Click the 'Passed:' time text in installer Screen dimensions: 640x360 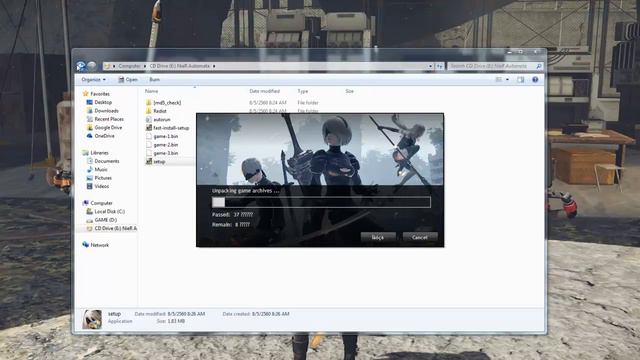click(232, 215)
